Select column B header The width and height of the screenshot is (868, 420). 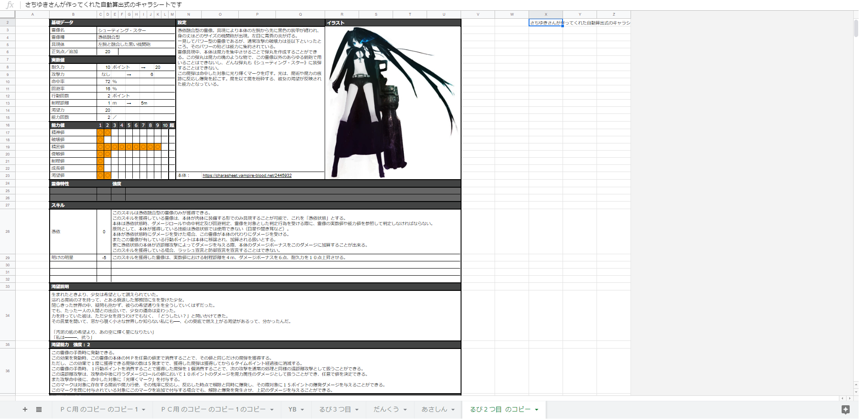coord(73,14)
